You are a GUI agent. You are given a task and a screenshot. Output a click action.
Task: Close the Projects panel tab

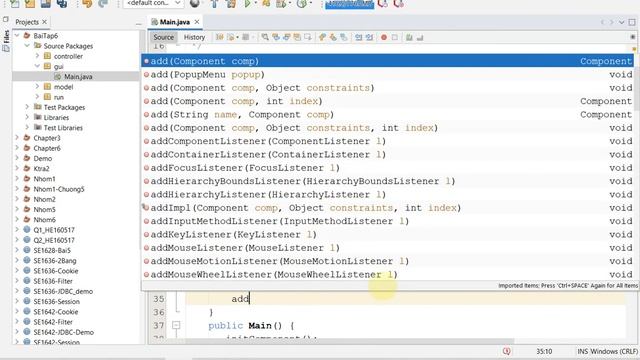point(44,22)
